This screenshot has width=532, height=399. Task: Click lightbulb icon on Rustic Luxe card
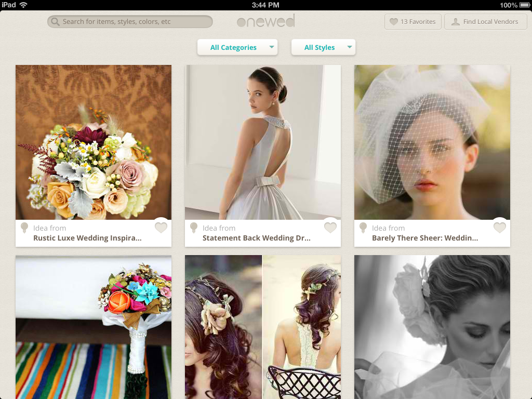point(24,228)
